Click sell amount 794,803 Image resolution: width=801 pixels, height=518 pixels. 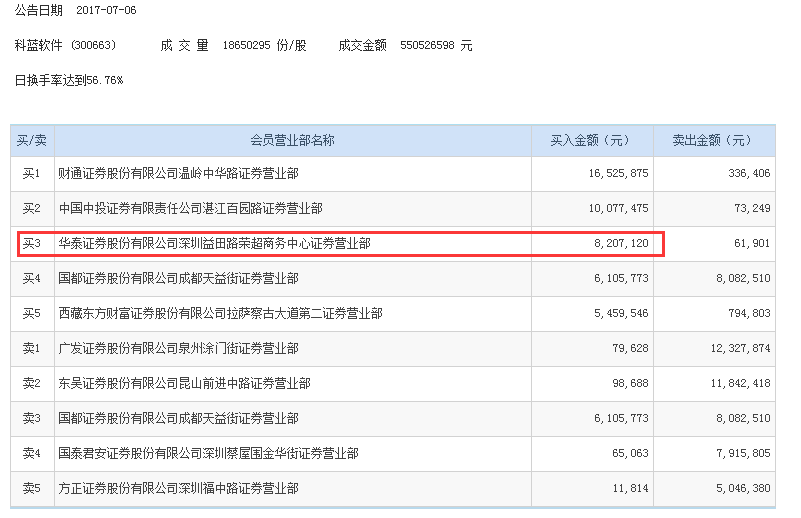point(749,314)
